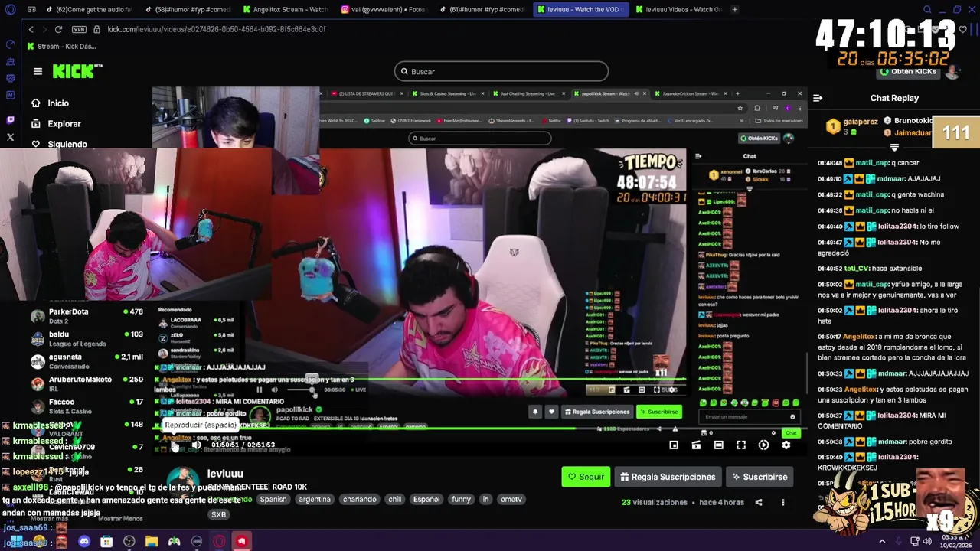Screen dimensions: 980x551
Task: Expand the chat leaderboard chevron
Action: [894, 147]
